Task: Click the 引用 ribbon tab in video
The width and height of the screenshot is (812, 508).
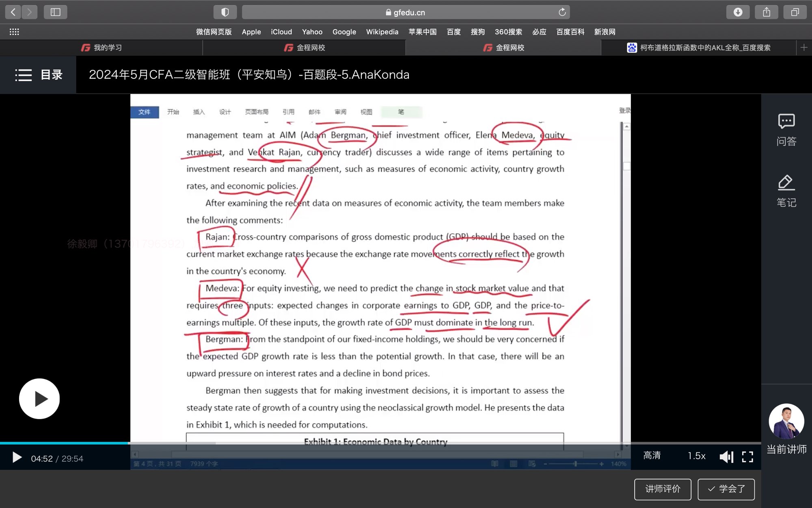Action: click(288, 112)
